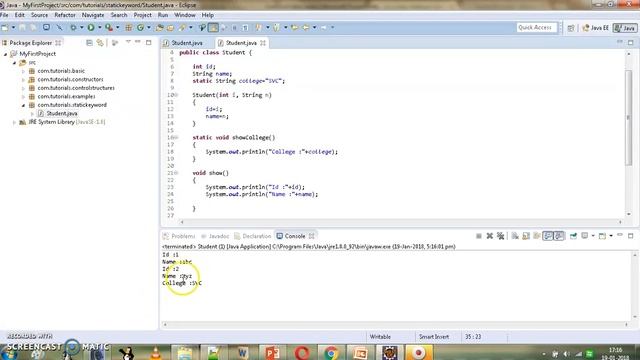Open Package Explorer View Menu triangle
The height and width of the screenshot is (360, 640).
(128, 42)
